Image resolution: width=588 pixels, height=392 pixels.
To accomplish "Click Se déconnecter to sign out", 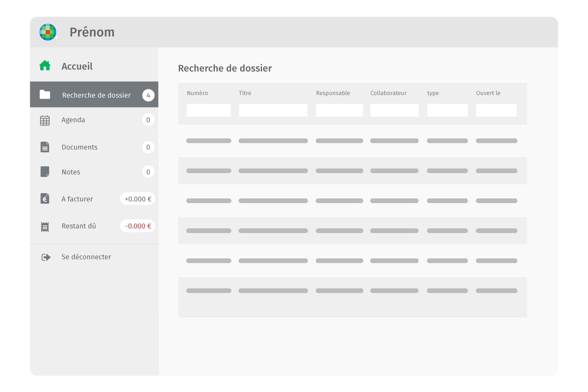I will click(86, 257).
